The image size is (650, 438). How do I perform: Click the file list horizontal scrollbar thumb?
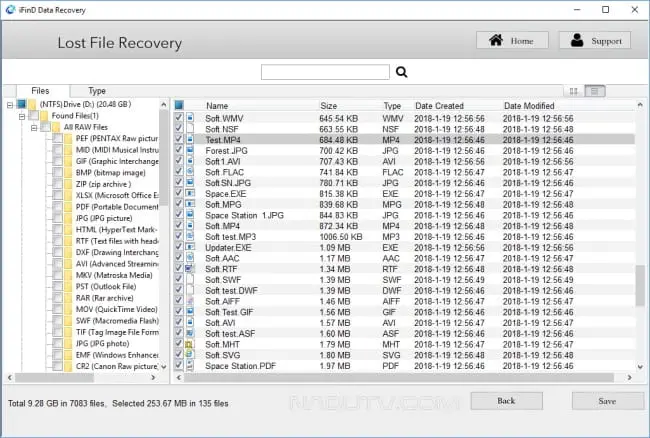point(399,378)
